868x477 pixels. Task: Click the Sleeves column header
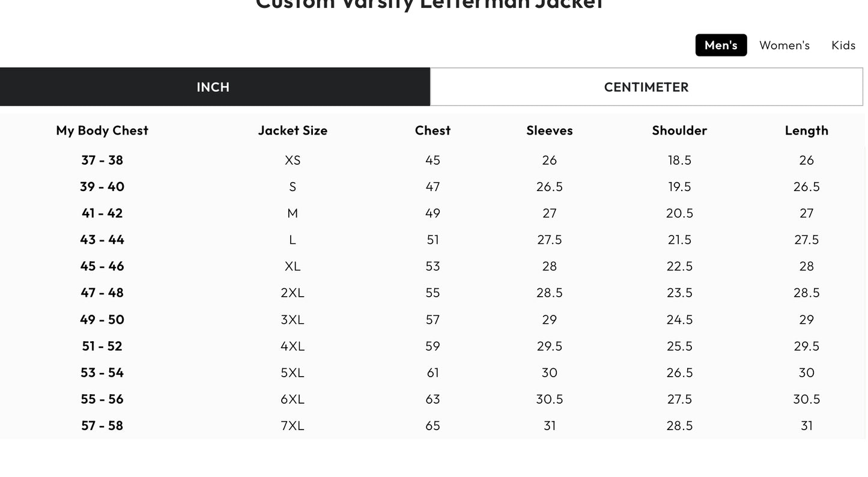(x=549, y=129)
